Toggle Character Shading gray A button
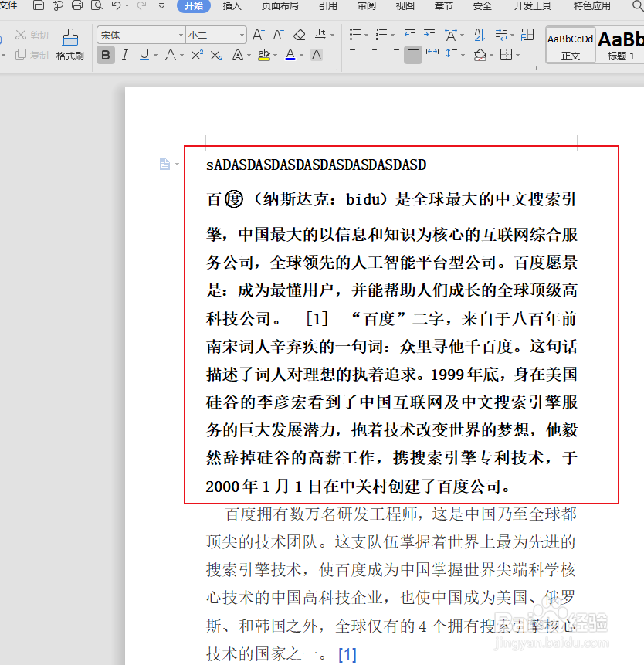The image size is (644, 665). pyautogui.click(x=317, y=55)
